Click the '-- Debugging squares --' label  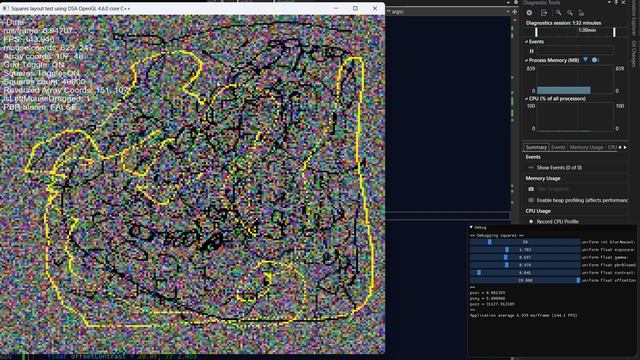coord(497,236)
